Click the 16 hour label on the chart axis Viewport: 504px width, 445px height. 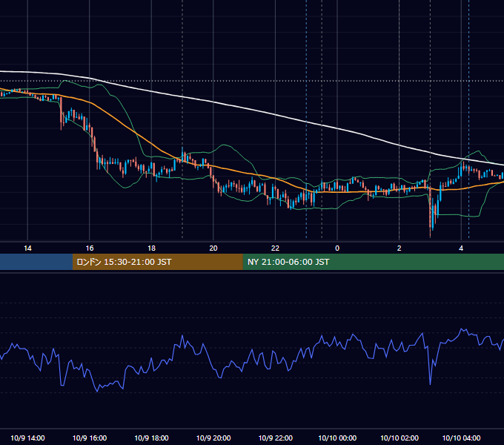pos(90,248)
